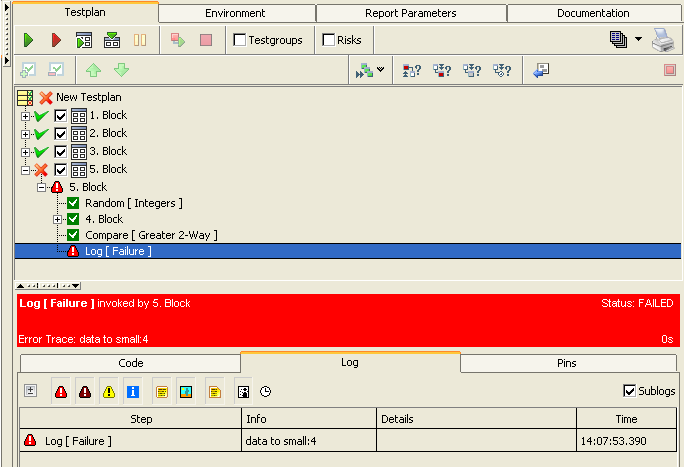
Task: Enable the Testgroups checkbox
Action: coord(240,40)
